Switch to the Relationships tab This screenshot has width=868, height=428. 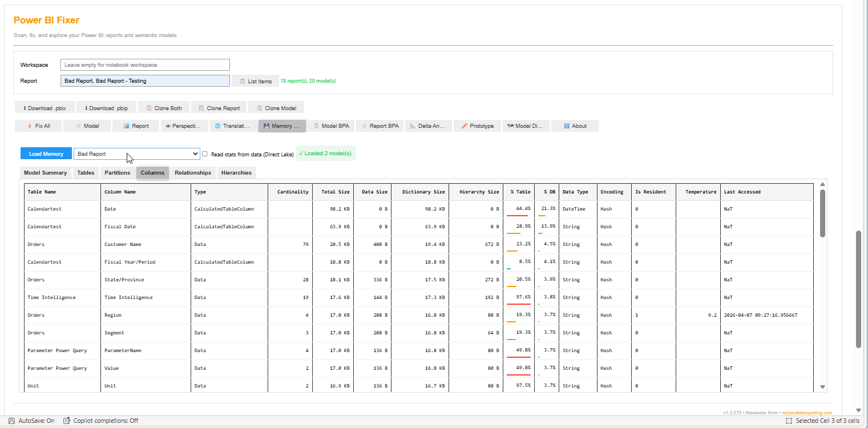193,172
